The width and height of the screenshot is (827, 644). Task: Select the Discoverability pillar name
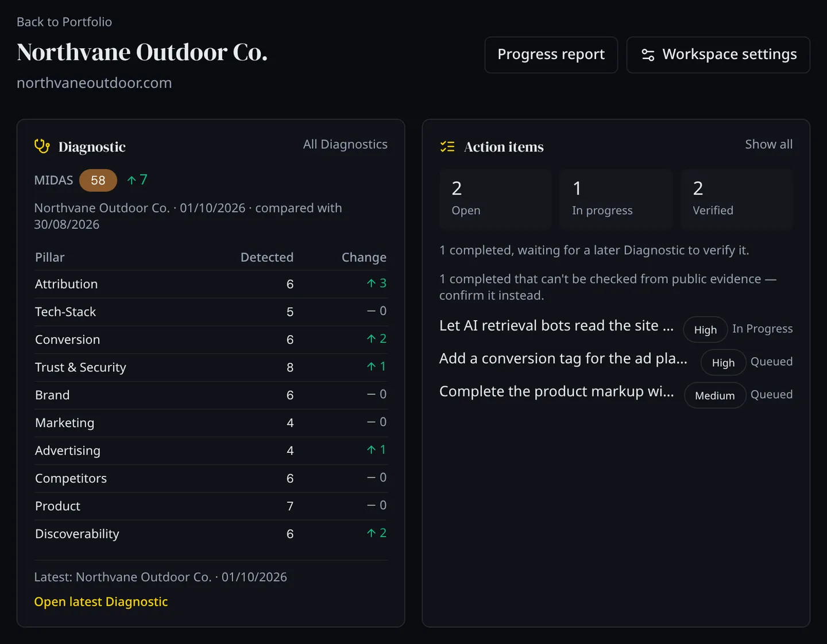pos(77,534)
